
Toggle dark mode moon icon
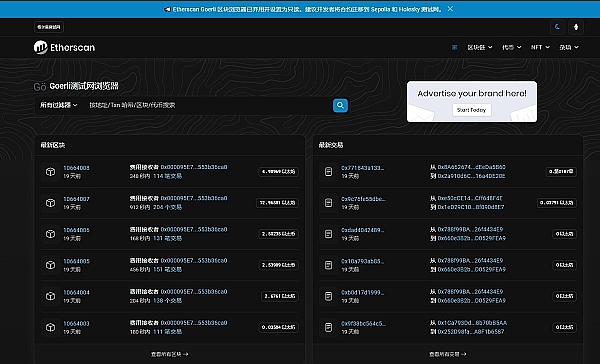(557, 27)
